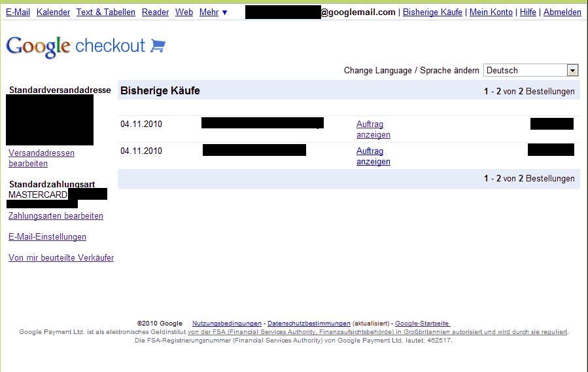Click the first 04.11.2010 order date
This screenshot has height=372, width=588.
(141, 124)
